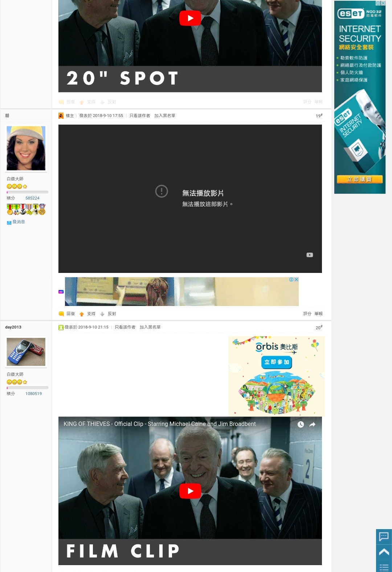The width and height of the screenshot is (392, 572).
Task: Open YouTube logo in unavailable video player
Action: click(310, 255)
